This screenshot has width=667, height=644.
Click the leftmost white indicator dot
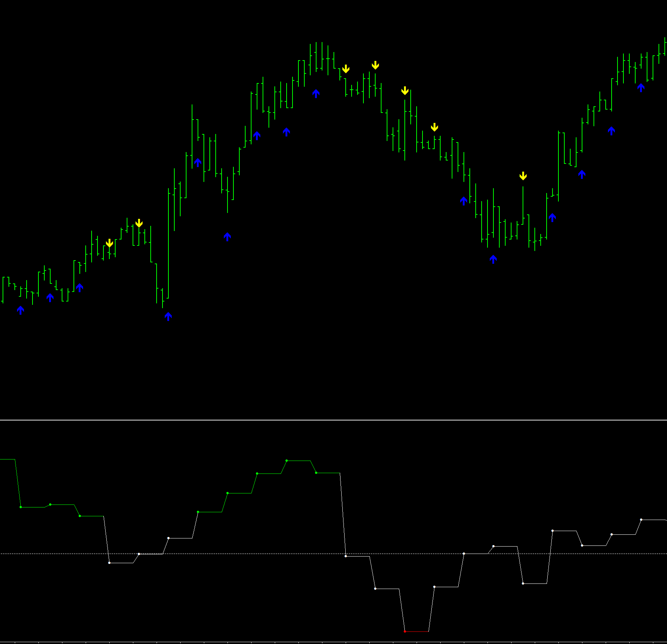coord(109,563)
